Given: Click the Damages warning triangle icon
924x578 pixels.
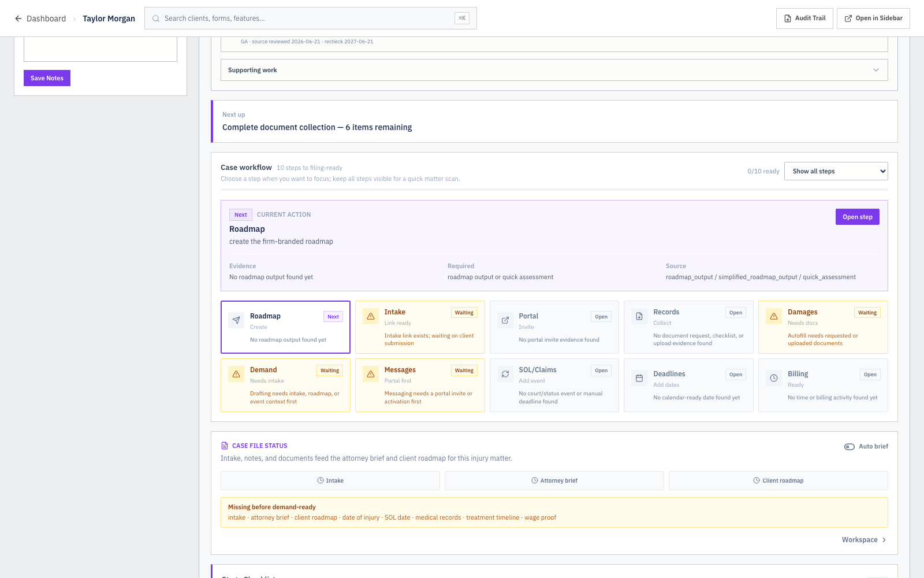Looking at the screenshot, I should [x=774, y=316].
